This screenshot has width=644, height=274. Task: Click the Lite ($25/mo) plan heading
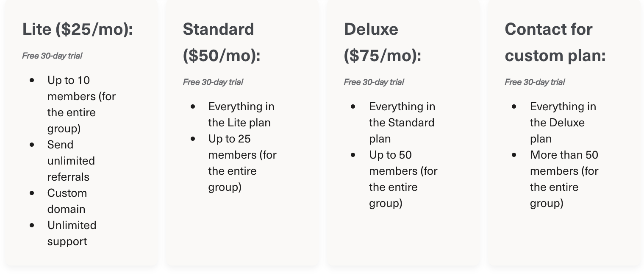(x=78, y=29)
